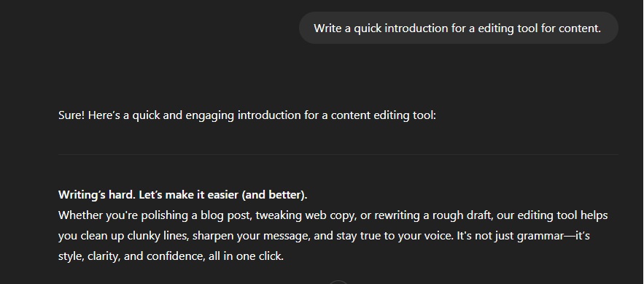The width and height of the screenshot is (644, 284).
Task: Click the last line "style, clarity, and confidence"
Action: pyautogui.click(x=171, y=256)
